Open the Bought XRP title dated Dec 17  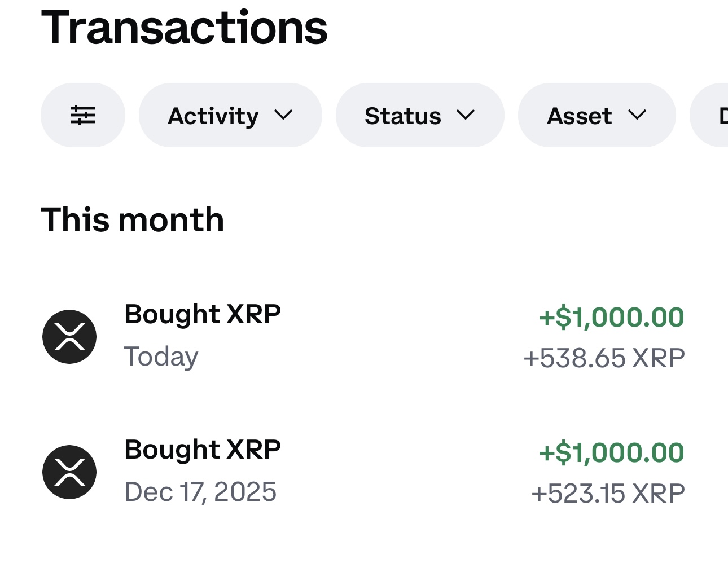click(x=203, y=450)
